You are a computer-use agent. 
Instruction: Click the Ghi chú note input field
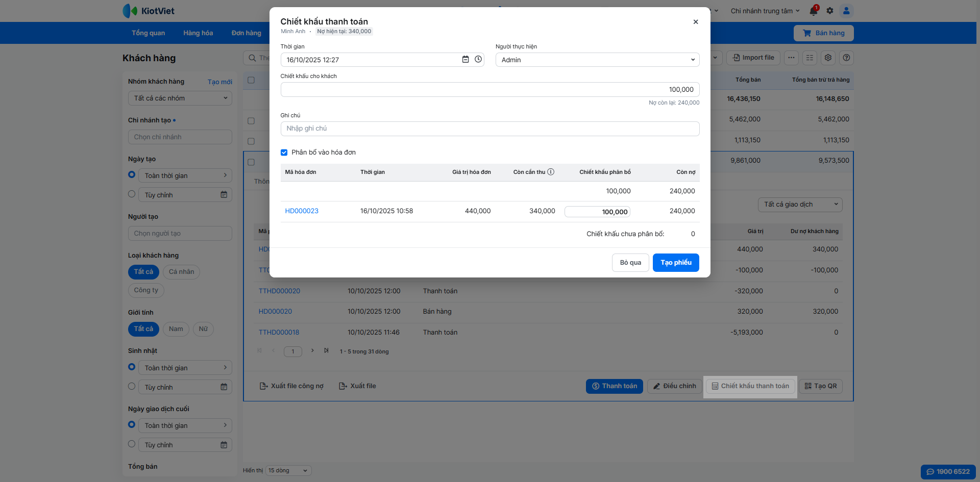489,129
